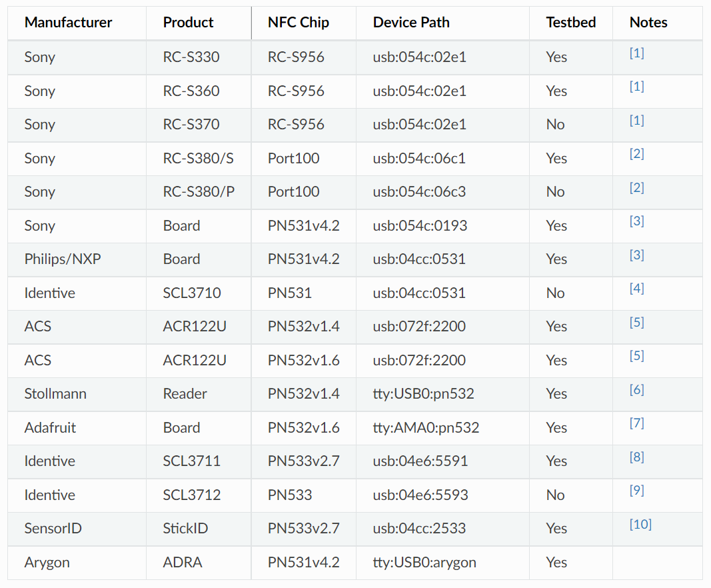Open footnote [2] for the RC-S380/S
The width and height of the screenshot is (711, 588).
tap(636, 154)
